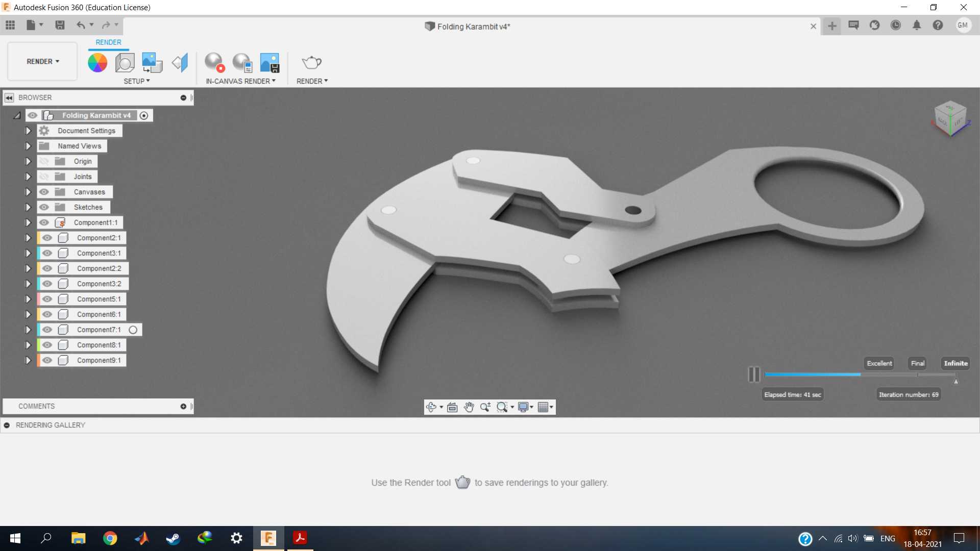Start the In-Canvas Render
980x551 pixels.
(x=214, y=63)
